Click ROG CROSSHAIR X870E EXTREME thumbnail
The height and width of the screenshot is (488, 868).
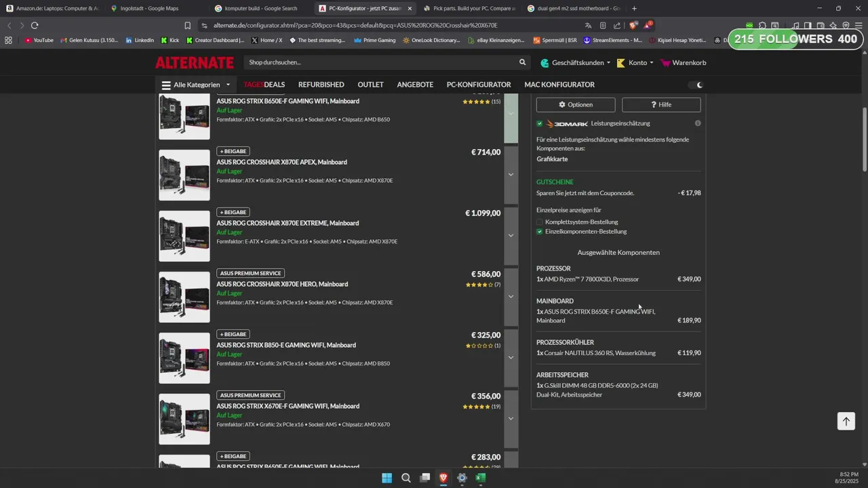(x=184, y=236)
